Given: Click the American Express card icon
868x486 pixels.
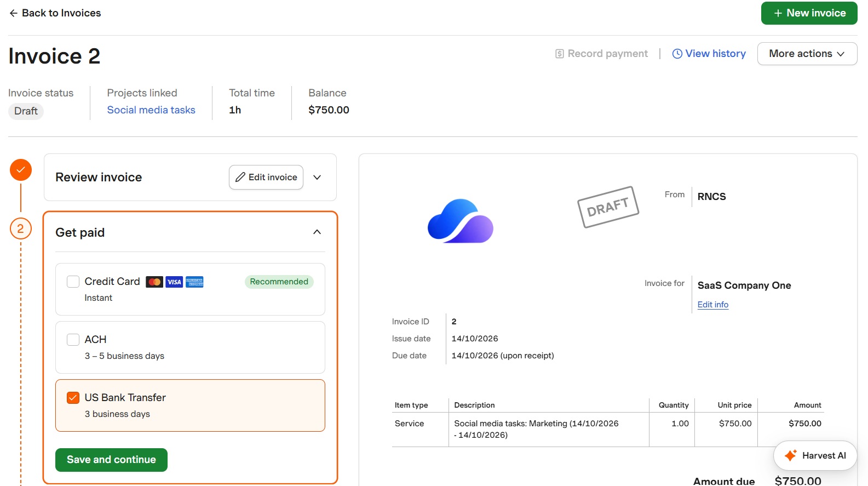Looking at the screenshot, I should click(x=194, y=282).
